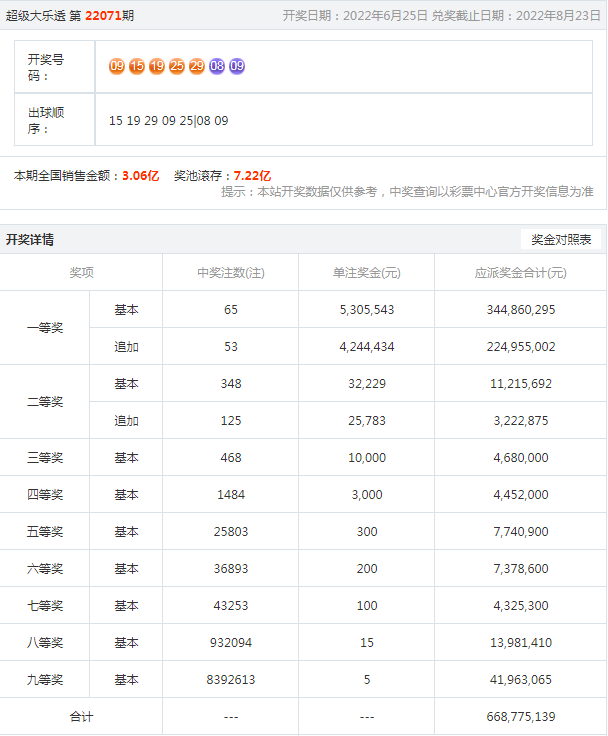Select the 九等奖 row label
The width and height of the screenshot is (608, 736).
coord(45,680)
